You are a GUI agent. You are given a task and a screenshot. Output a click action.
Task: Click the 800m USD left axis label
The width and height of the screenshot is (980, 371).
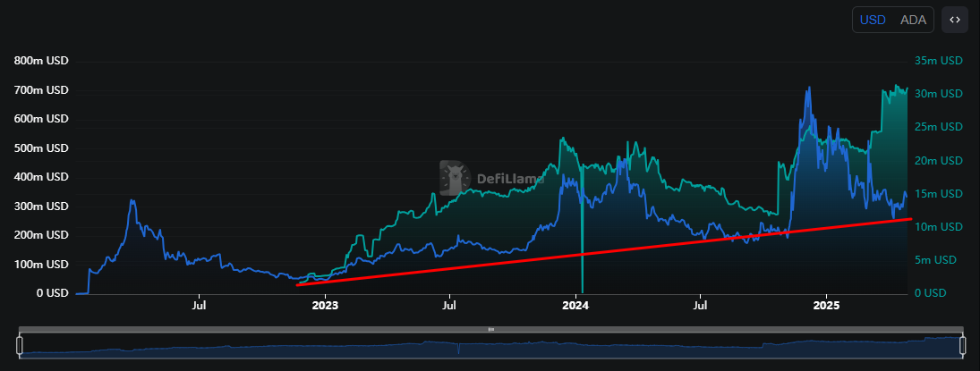(x=41, y=61)
